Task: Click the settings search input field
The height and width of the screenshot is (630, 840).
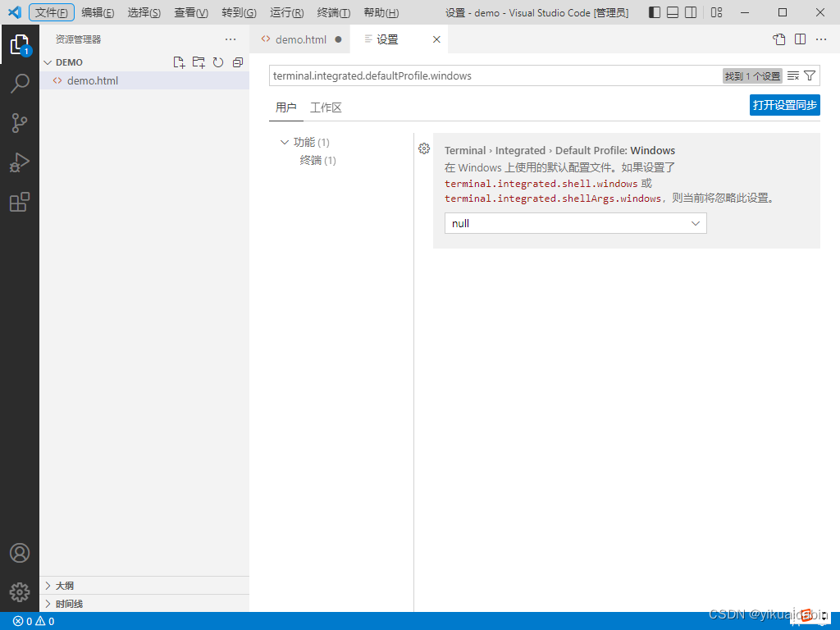Action: point(495,75)
